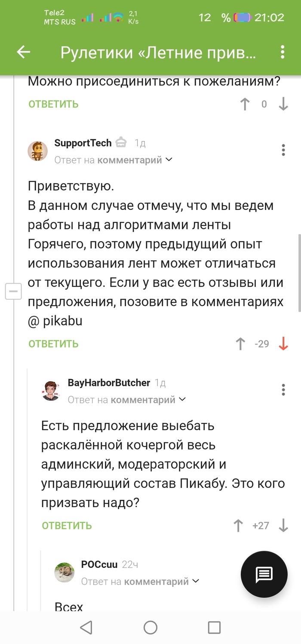Open BayHarborButcher comment options menu
Viewport: 301px width, 644px height.
click(283, 390)
